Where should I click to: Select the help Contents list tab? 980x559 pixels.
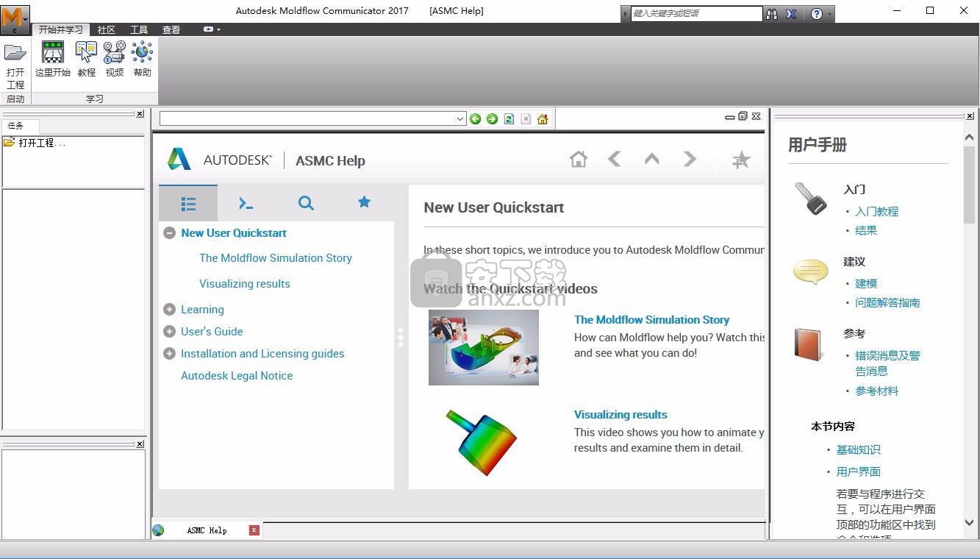[188, 204]
